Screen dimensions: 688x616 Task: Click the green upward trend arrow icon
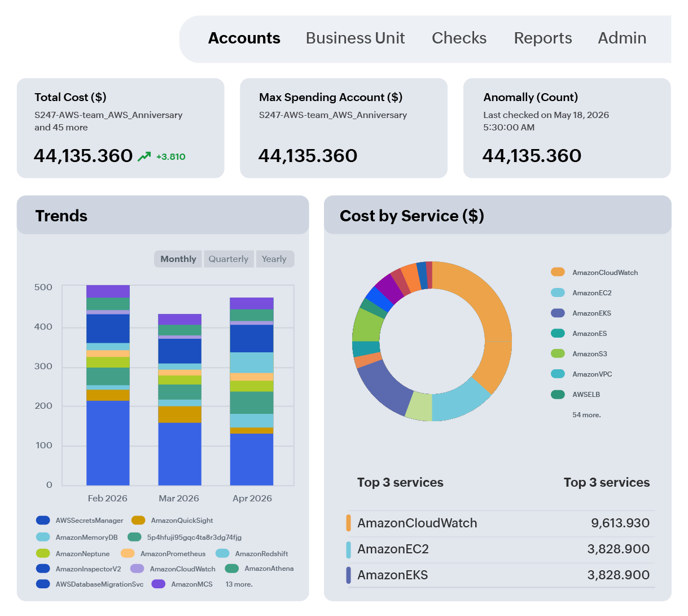(x=144, y=156)
